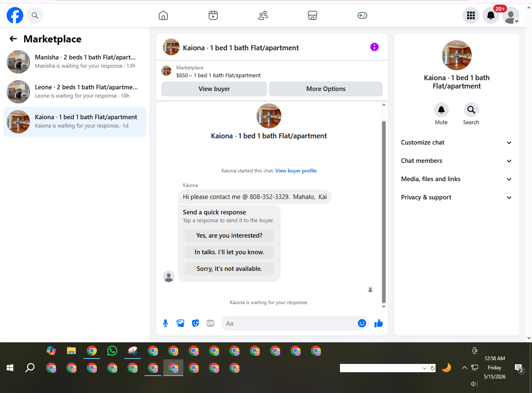Click the large Kaiona listing photo in right panel
This screenshot has height=393, width=532.
click(x=457, y=55)
